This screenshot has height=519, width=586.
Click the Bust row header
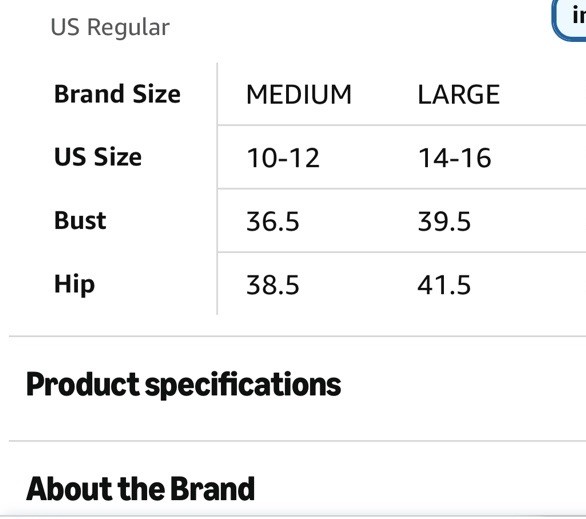coord(80,220)
